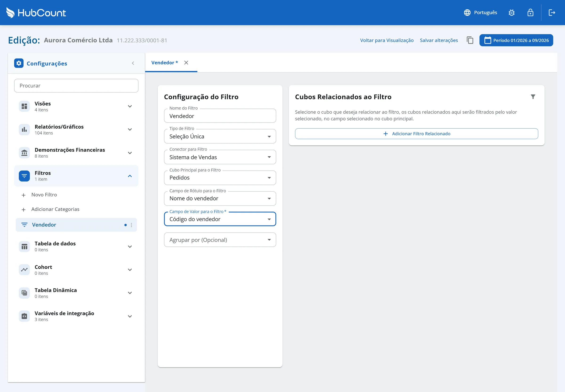Close the Vendedor tab
Image resolution: width=565 pixels, height=392 pixels.
click(186, 63)
